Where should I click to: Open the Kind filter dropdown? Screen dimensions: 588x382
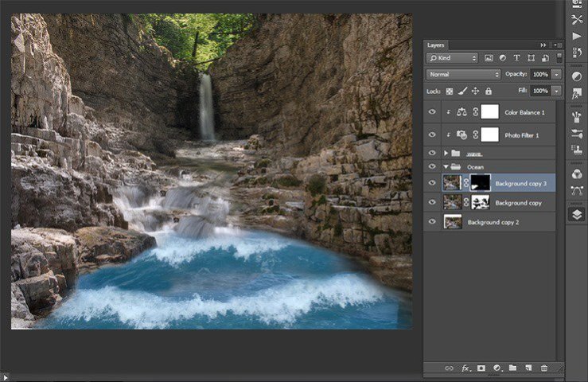[x=453, y=58]
